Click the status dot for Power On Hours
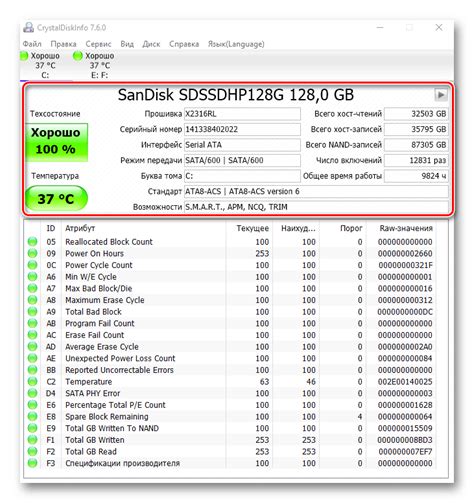 (32, 253)
